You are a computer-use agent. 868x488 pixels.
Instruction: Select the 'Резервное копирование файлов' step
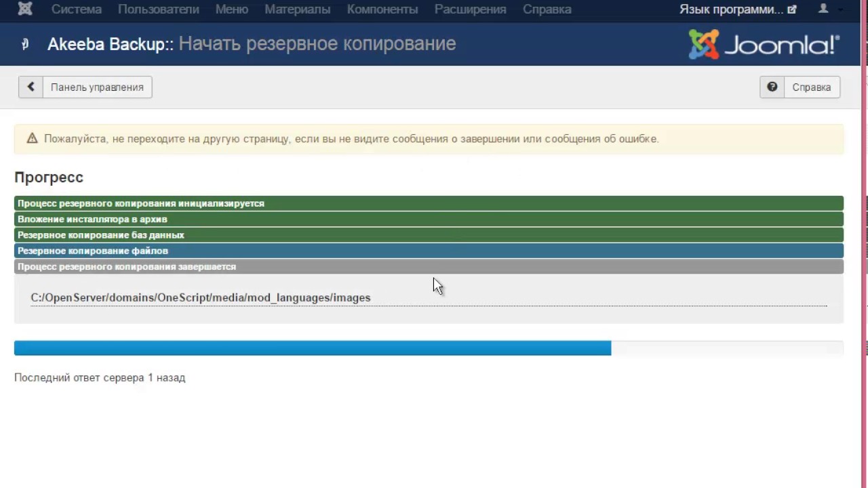[429, 251]
